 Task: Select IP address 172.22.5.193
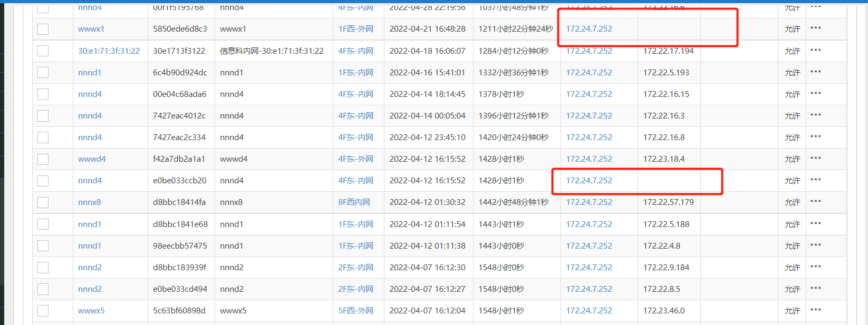click(x=666, y=73)
